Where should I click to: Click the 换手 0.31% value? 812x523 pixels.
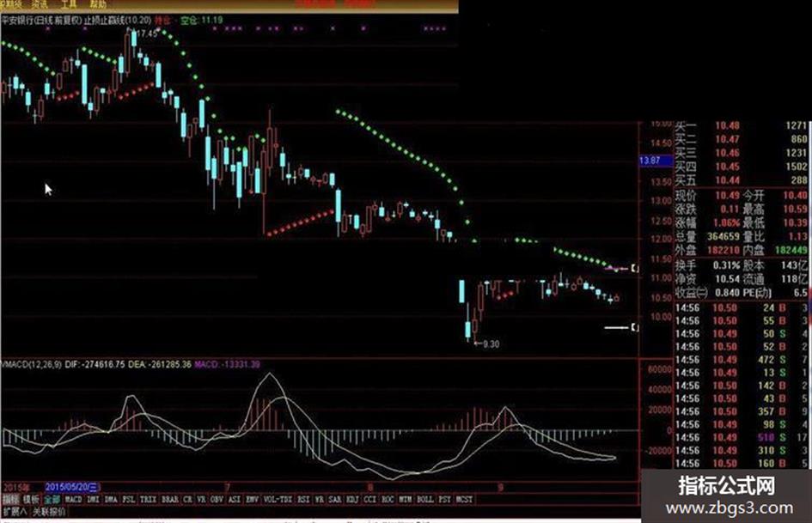726,265
